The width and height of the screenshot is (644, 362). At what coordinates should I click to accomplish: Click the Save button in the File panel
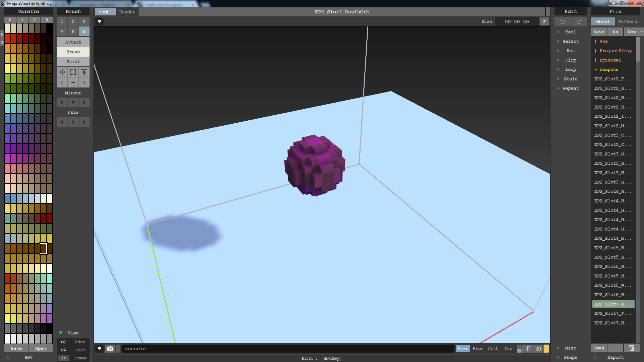click(x=599, y=32)
